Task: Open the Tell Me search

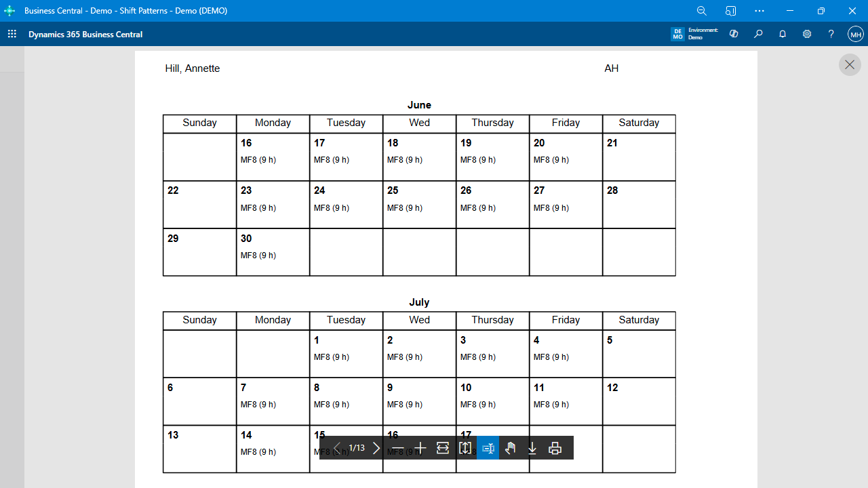Action: coord(758,34)
